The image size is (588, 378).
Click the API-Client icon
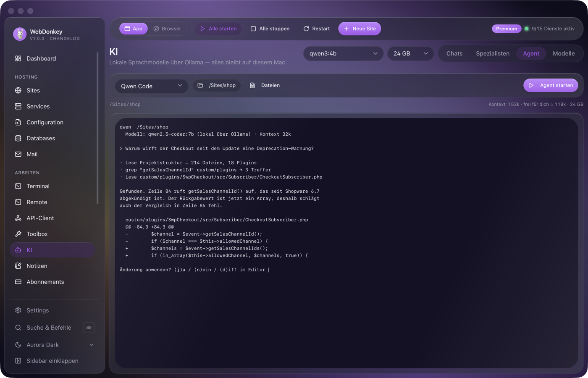coord(18,218)
